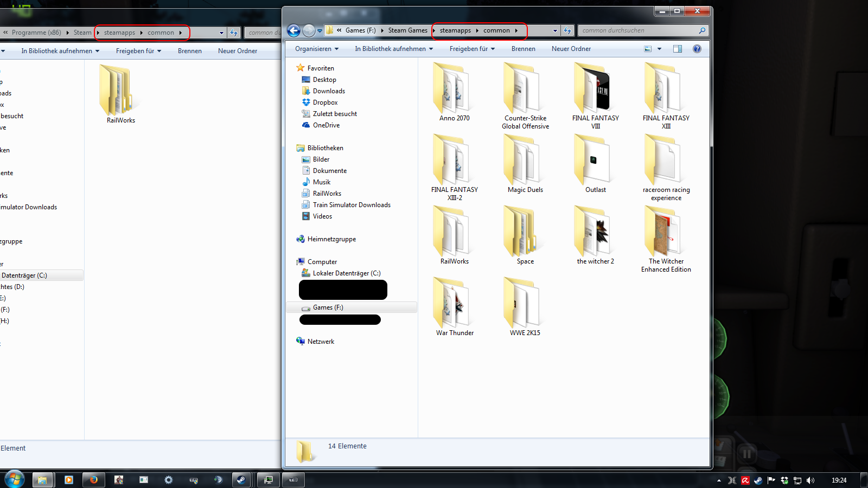868x488 pixels.
Task: Open Freigeben für menu in back window
Action: (x=138, y=51)
